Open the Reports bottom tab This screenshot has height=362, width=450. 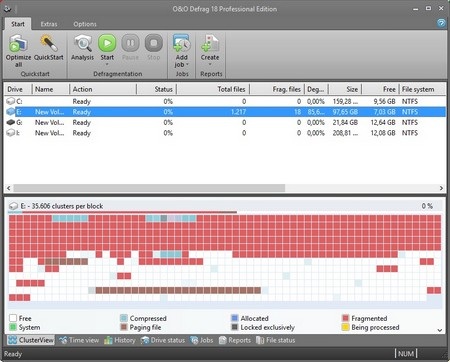tap(235, 340)
